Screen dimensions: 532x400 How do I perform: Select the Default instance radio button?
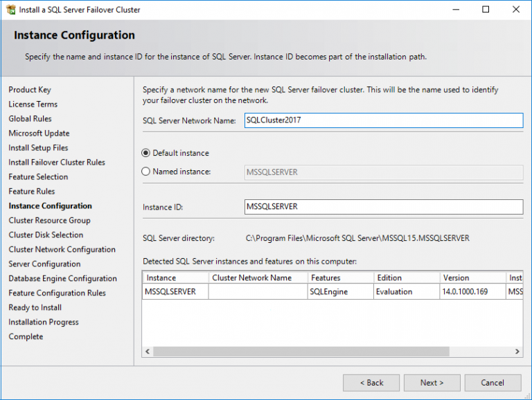pyautogui.click(x=145, y=153)
